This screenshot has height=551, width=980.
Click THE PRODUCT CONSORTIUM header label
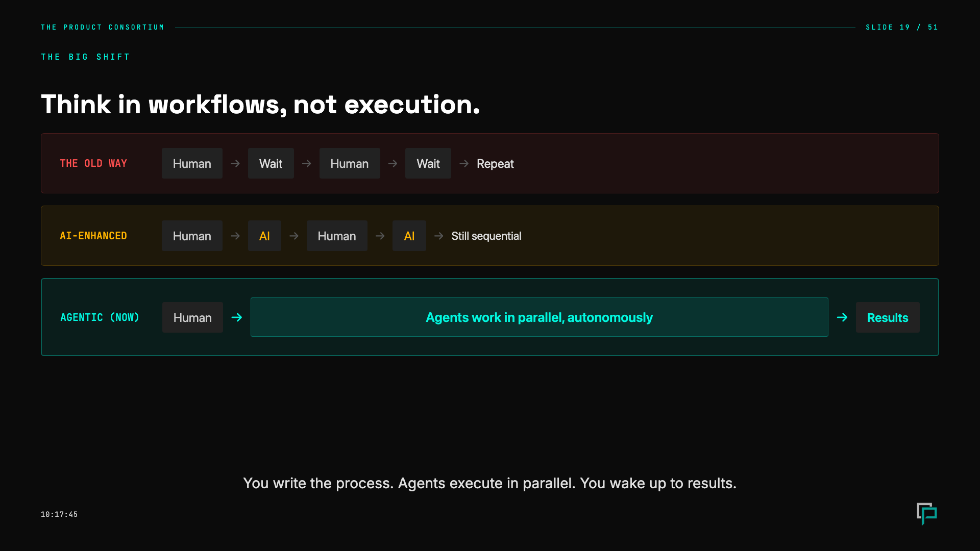point(103,27)
